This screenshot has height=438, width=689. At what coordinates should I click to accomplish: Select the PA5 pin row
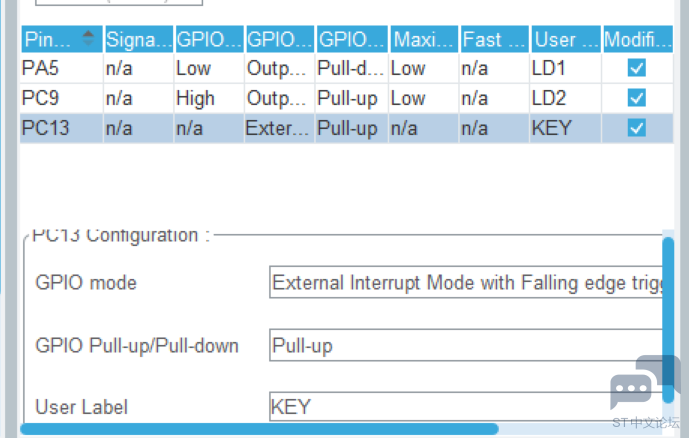347,68
